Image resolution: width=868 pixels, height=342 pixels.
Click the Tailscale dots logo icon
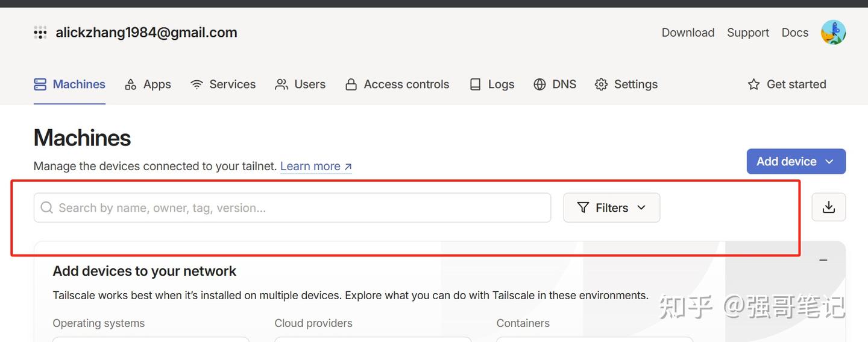click(x=40, y=33)
